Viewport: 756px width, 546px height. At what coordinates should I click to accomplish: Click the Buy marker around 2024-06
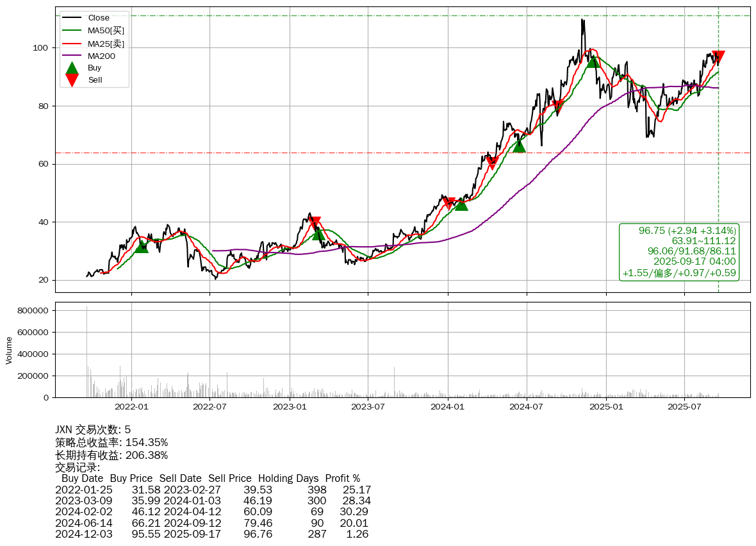(519, 146)
